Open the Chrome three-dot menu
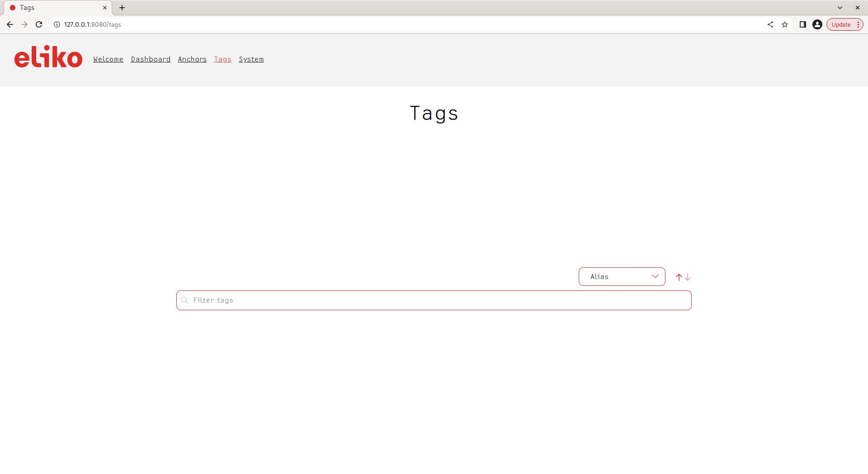868x474 pixels. pyautogui.click(x=858, y=24)
